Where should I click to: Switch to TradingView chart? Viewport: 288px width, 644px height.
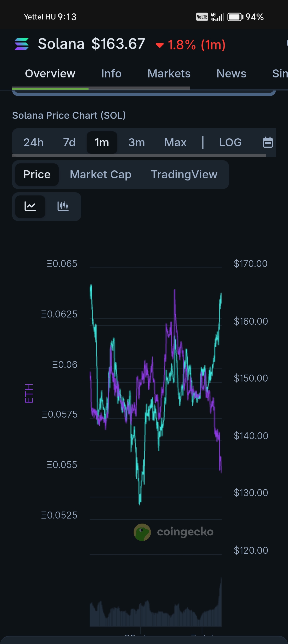click(184, 175)
